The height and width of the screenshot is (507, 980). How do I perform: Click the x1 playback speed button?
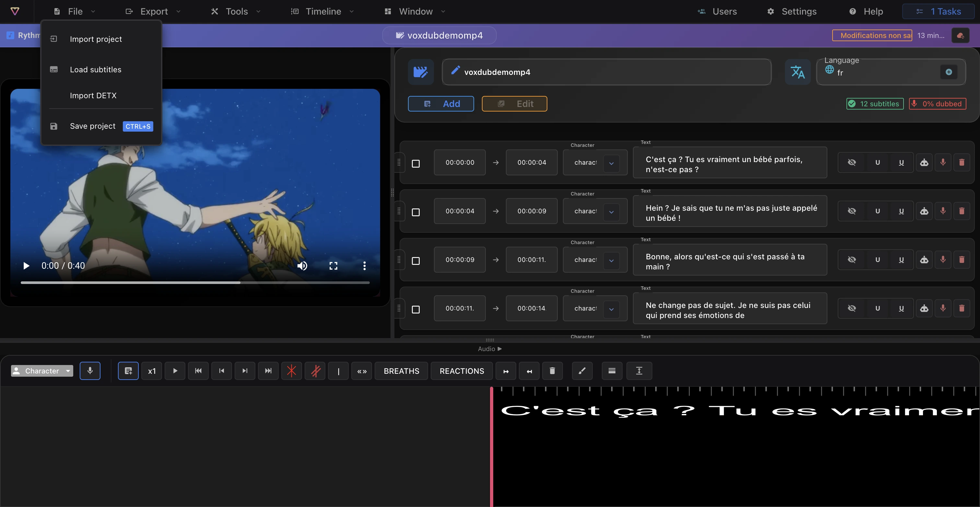tap(152, 371)
